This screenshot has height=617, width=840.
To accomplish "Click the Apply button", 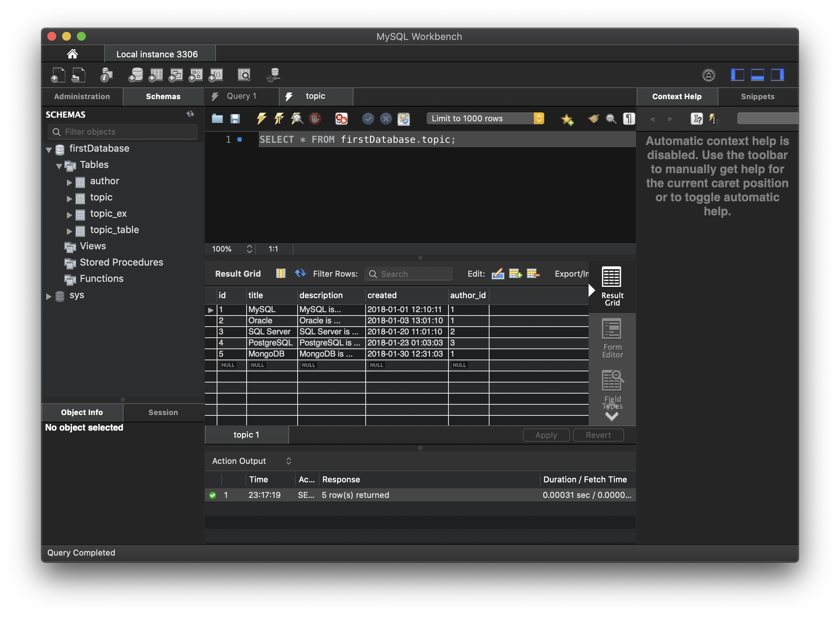I will coord(545,435).
